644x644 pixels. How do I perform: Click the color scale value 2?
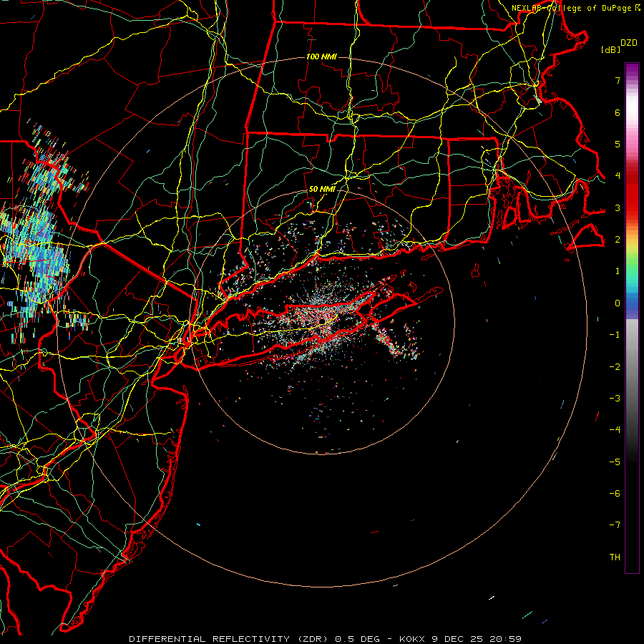click(618, 240)
